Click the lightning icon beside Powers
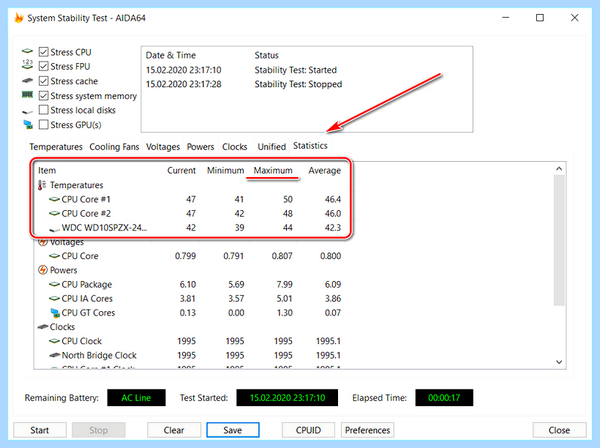Viewport: 600px width, 448px height. (42, 270)
